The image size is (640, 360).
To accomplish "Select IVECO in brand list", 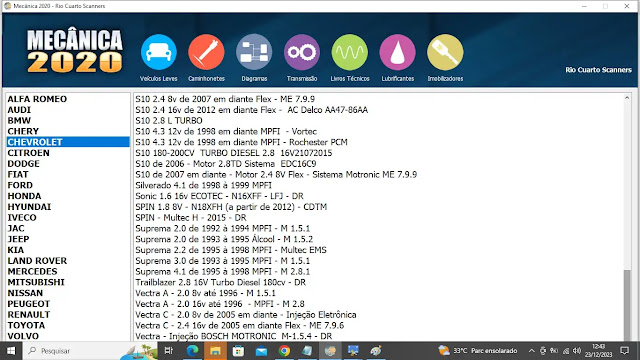I will coord(68,218).
